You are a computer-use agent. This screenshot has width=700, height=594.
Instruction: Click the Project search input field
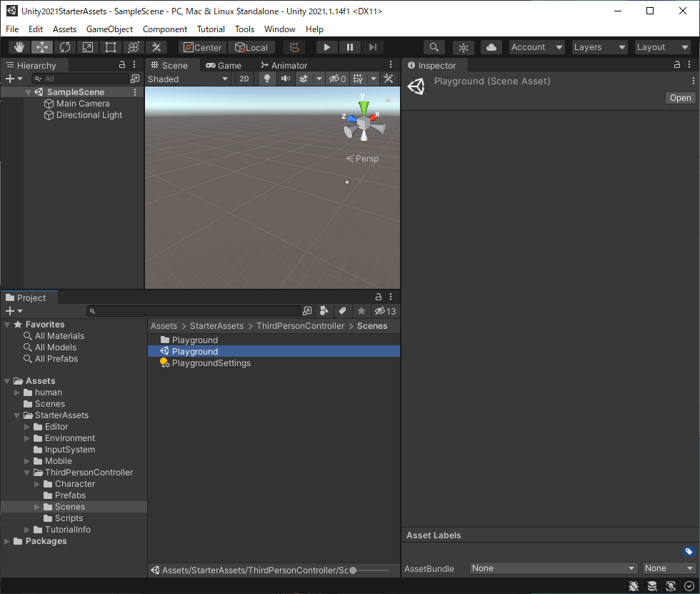(196, 310)
